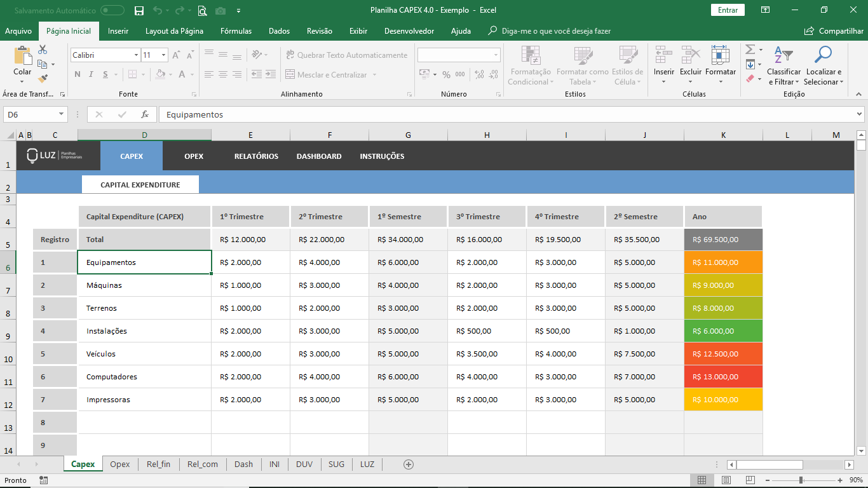
Task: Toggle Quebrar Texto Automaticamente
Action: [x=347, y=55]
